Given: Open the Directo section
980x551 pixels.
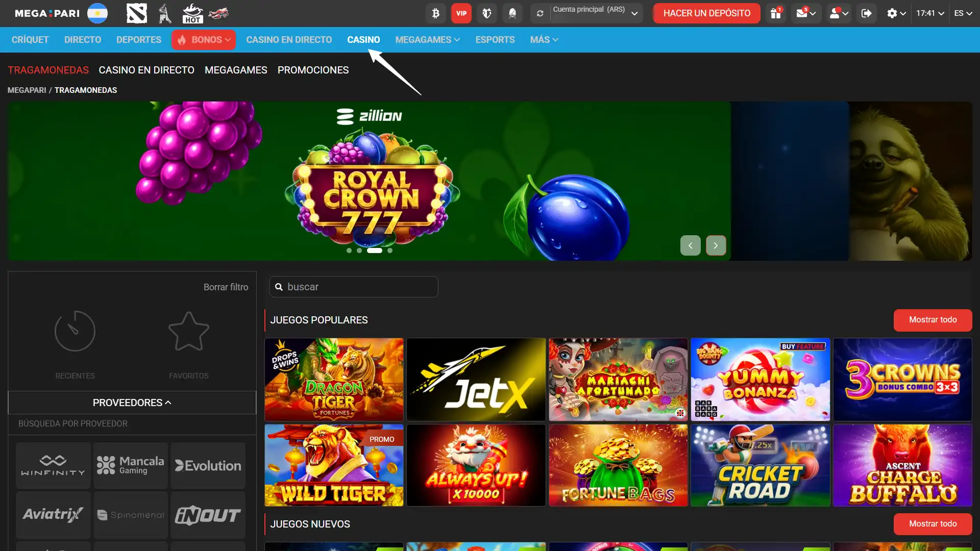Looking at the screenshot, I should (x=83, y=40).
